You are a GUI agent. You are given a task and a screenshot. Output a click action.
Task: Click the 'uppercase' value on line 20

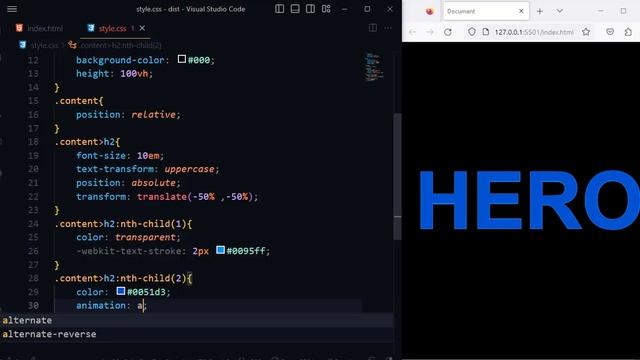pyautogui.click(x=190, y=169)
